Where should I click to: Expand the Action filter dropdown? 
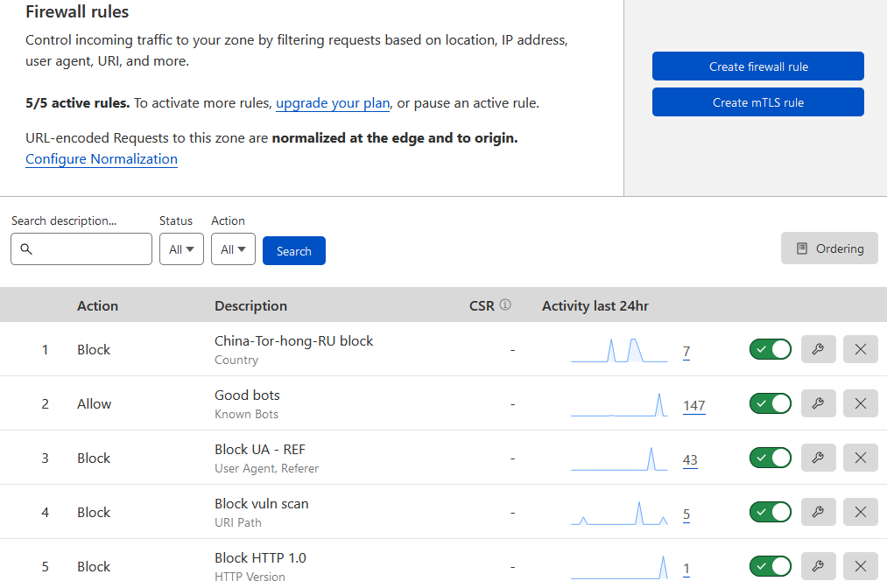pyautogui.click(x=233, y=249)
